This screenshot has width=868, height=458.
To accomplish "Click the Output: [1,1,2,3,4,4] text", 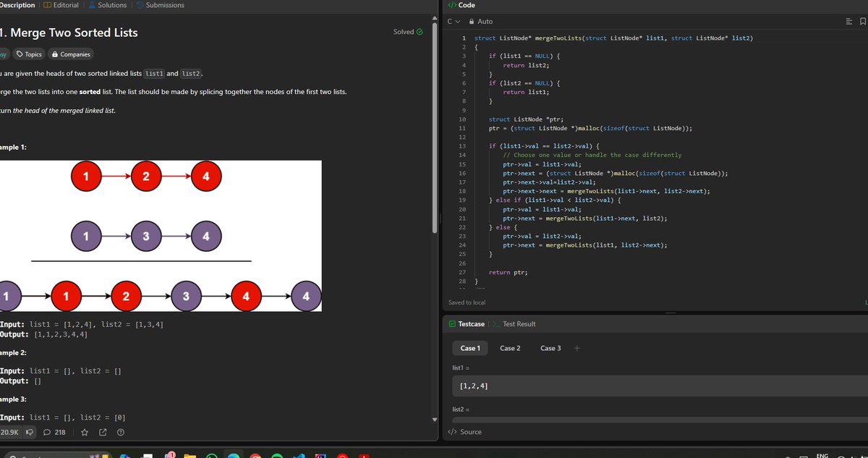I will coord(44,334).
